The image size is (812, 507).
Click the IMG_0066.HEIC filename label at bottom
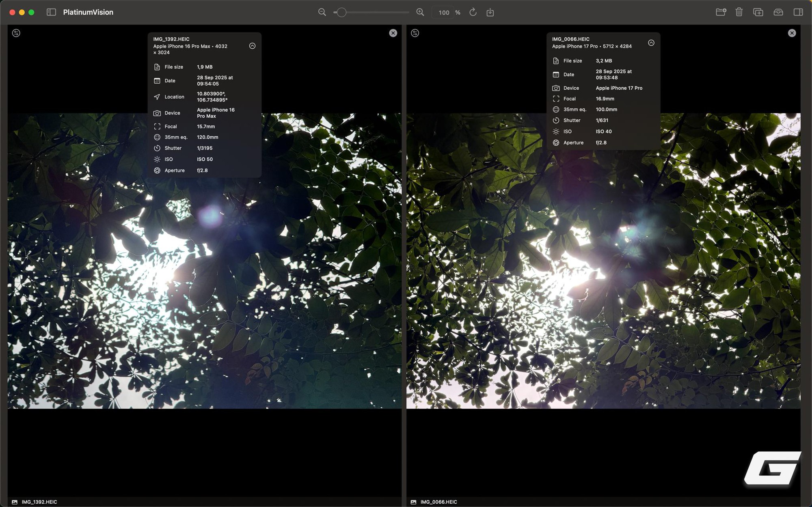[x=438, y=502]
